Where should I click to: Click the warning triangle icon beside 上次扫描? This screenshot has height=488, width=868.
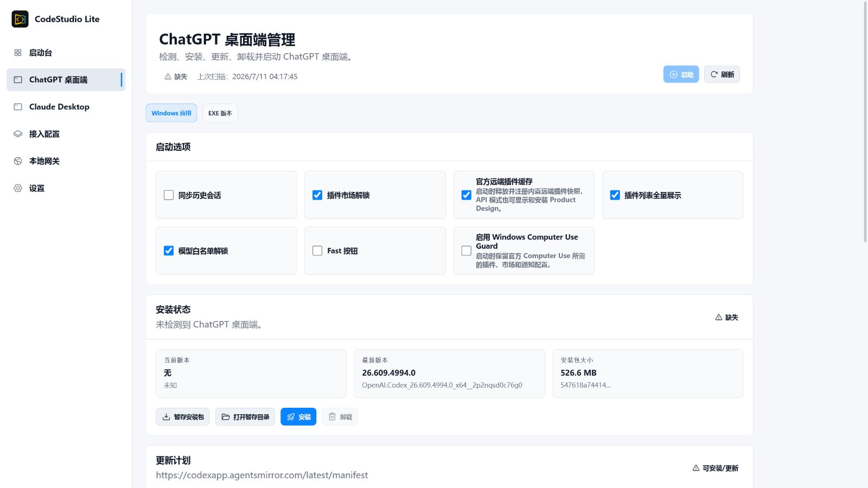coord(168,76)
